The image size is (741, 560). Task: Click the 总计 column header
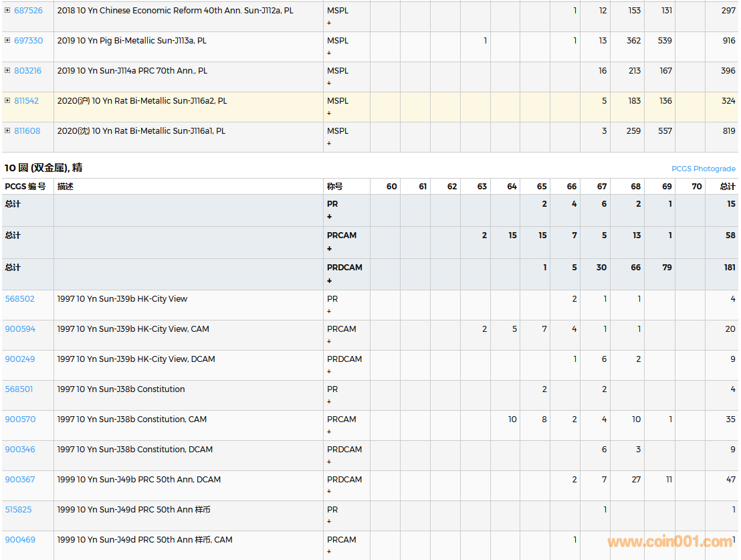[x=727, y=187]
